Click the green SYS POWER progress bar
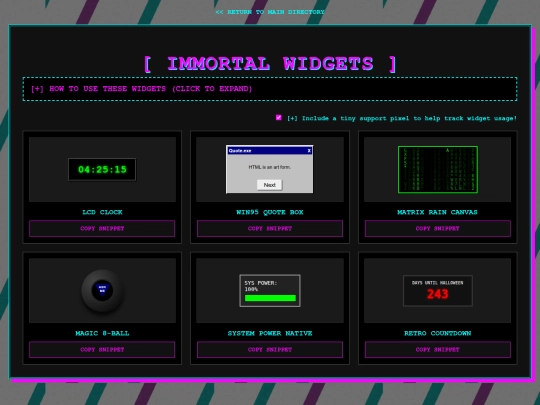This screenshot has width=540, height=405. [x=270, y=298]
